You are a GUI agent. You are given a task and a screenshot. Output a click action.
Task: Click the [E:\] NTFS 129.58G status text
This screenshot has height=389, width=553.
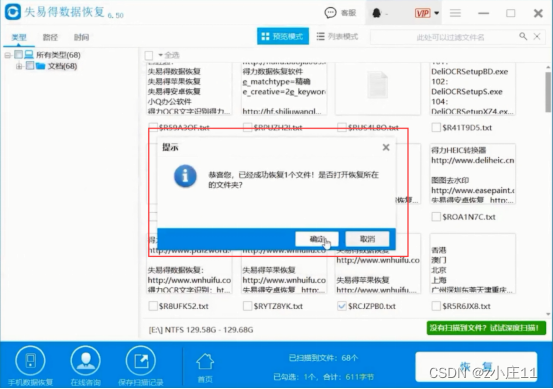201,330
